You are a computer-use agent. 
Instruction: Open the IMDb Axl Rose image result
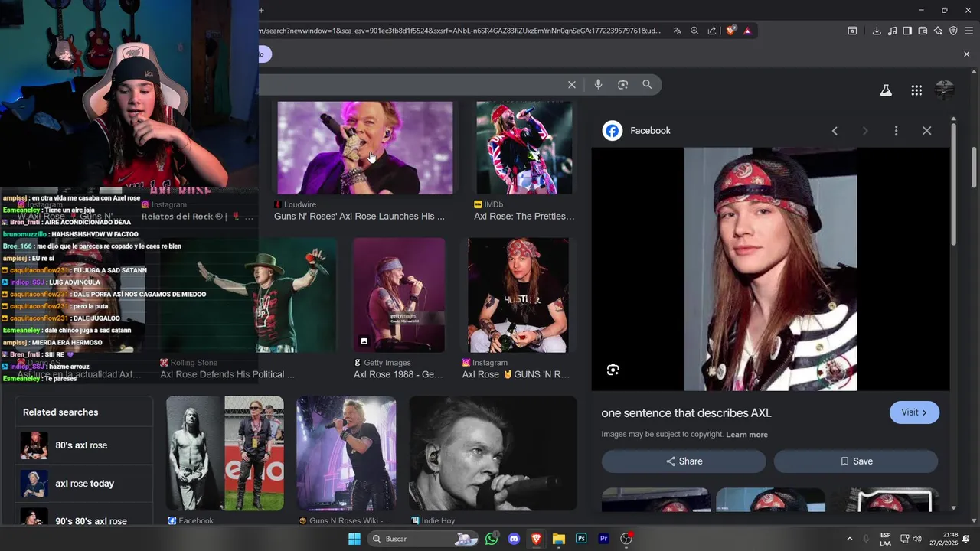click(x=524, y=148)
